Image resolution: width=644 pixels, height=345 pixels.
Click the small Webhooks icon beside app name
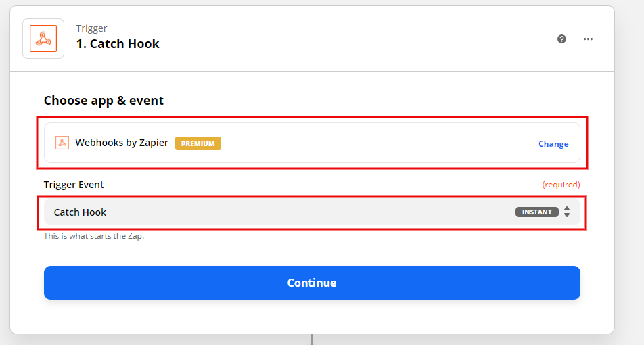coord(62,143)
